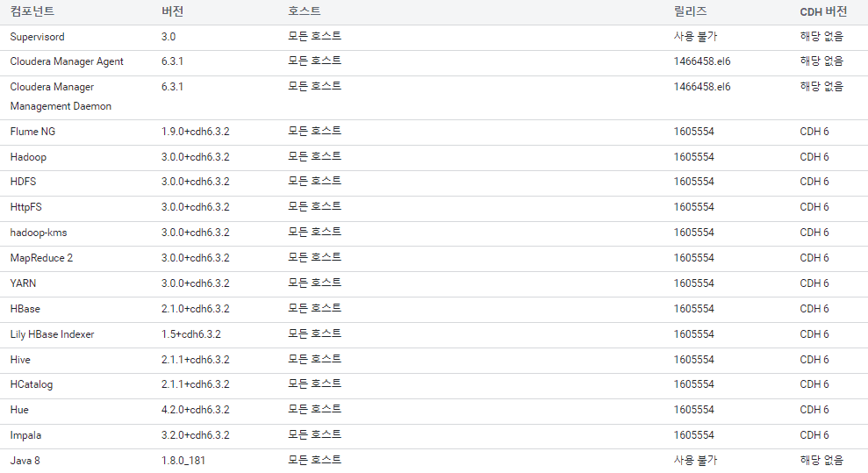Image resolution: width=868 pixels, height=473 pixels.
Task: Select the HttpFS component name
Action: click(x=25, y=207)
